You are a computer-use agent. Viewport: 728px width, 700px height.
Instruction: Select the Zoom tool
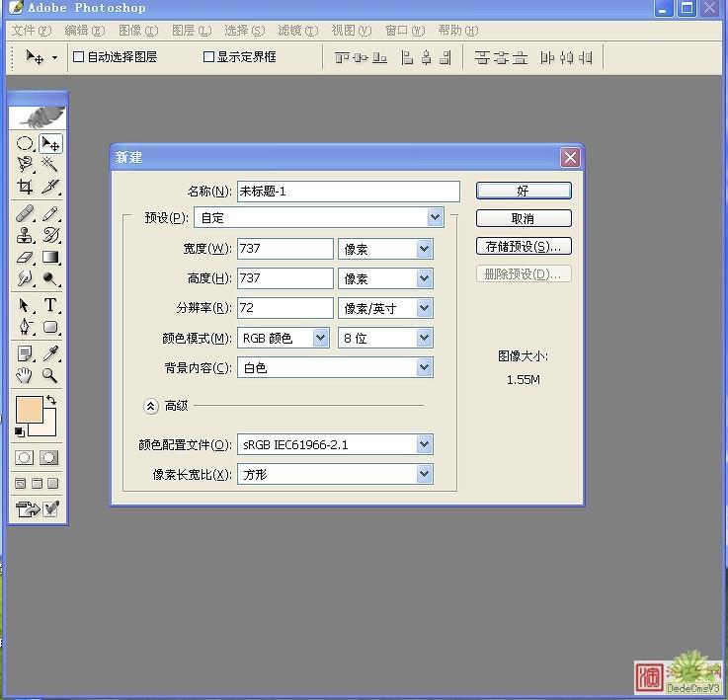(50, 375)
